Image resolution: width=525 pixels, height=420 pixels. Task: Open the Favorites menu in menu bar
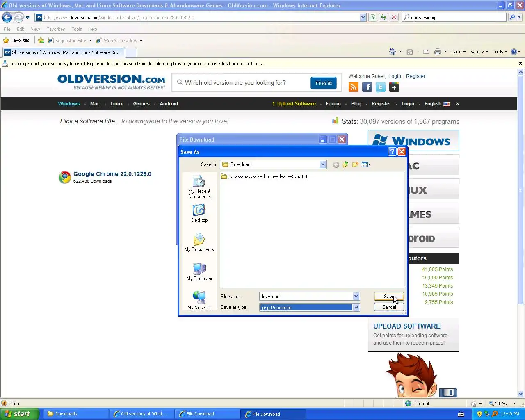55,29
